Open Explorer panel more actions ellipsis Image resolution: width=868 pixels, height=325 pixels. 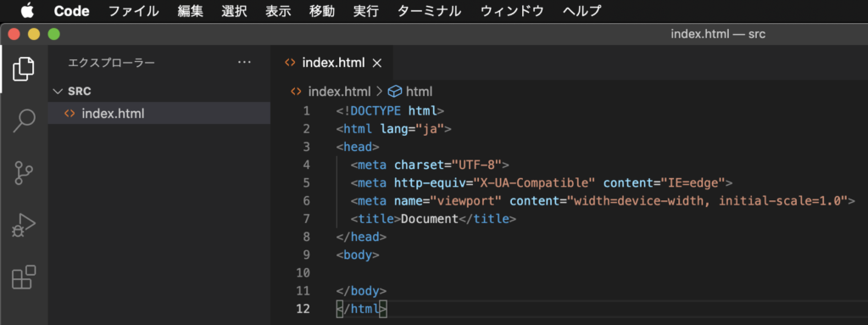244,63
